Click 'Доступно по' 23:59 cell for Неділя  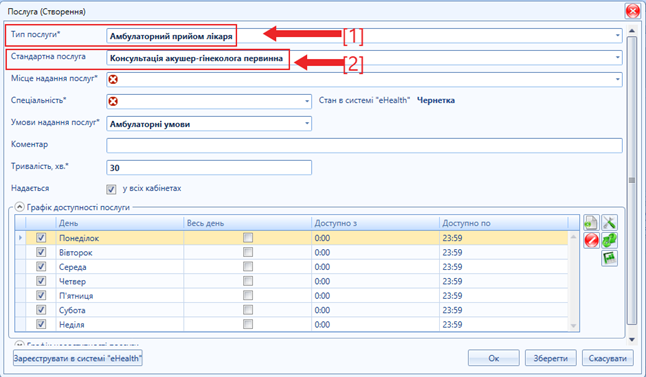tap(503, 324)
